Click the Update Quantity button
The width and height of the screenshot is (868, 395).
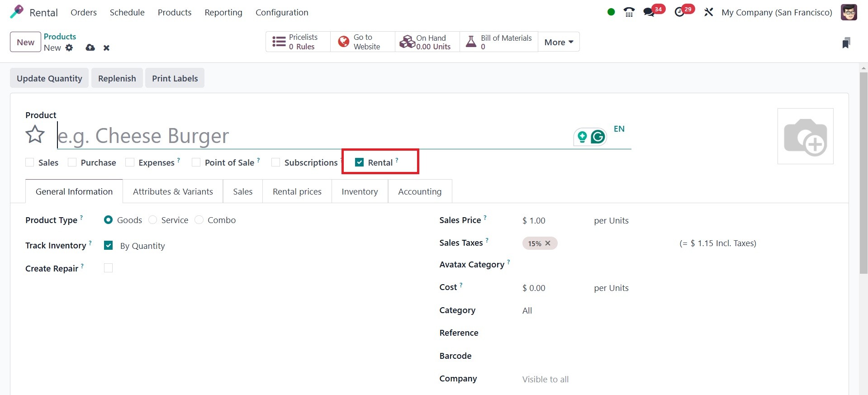[49, 78]
